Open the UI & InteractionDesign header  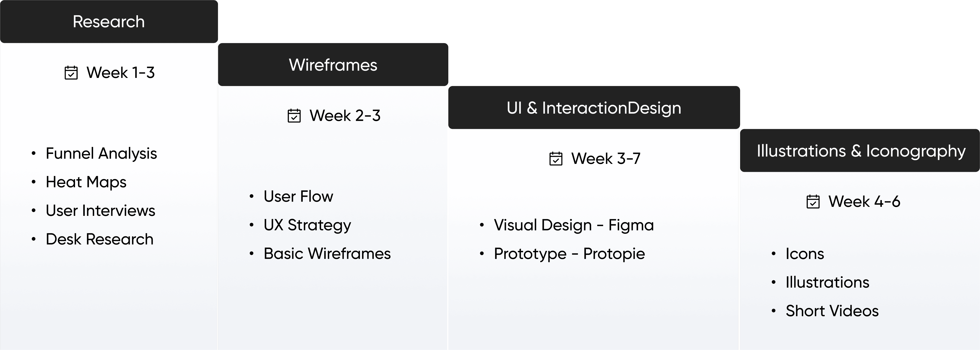pyautogui.click(x=594, y=108)
